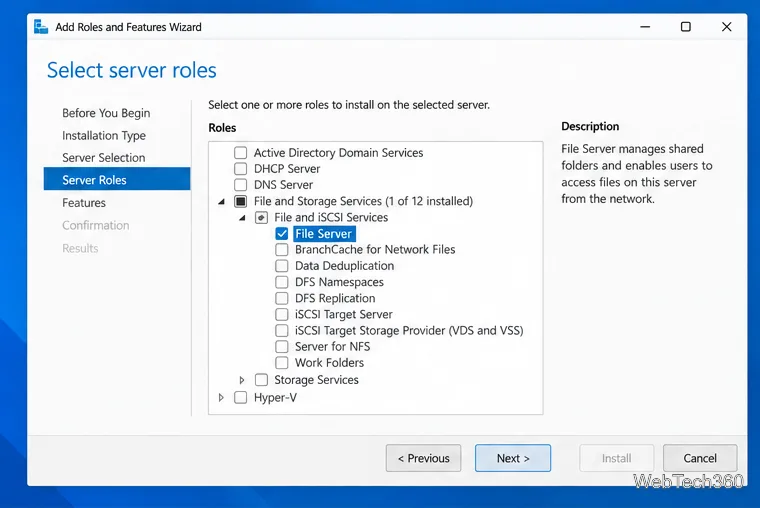The width and height of the screenshot is (760, 508).
Task: Select File and iSCSI Services label
Action: [331, 217]
